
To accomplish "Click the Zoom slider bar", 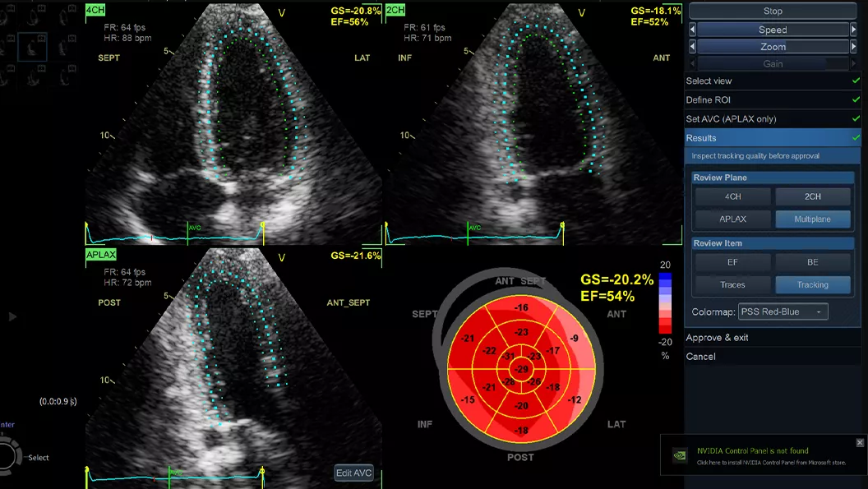I will click(773, 47).
